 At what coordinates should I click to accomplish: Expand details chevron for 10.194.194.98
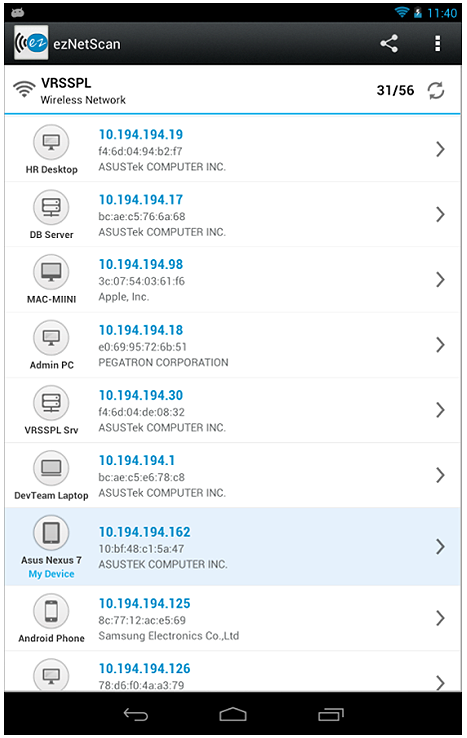coord(440,280)
